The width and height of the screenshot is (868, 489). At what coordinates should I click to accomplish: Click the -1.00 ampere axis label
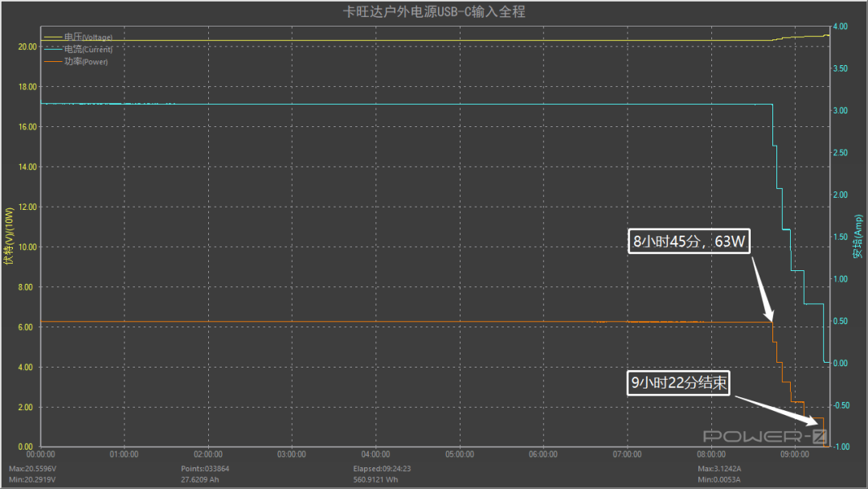coord(841,446)
